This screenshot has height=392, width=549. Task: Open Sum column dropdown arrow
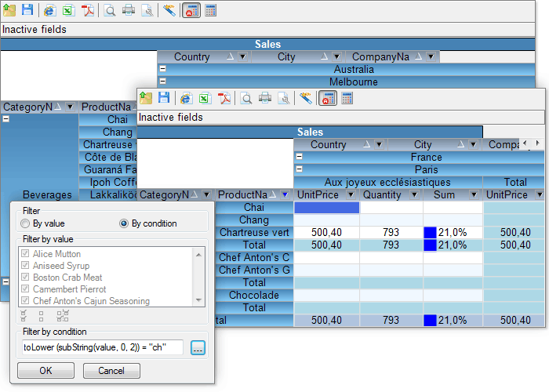point(474,194)
